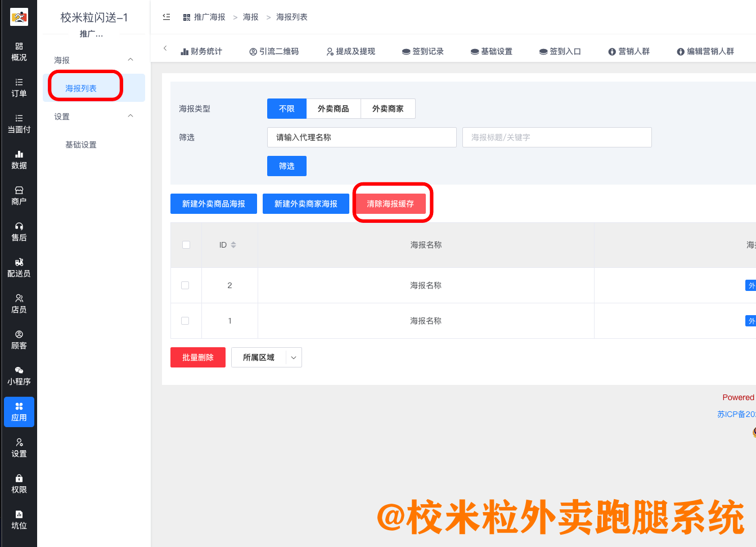Check the box for poster ID 1
This screenshot has width=756, height=547.
pyautogui.click(x=185, y=321)
